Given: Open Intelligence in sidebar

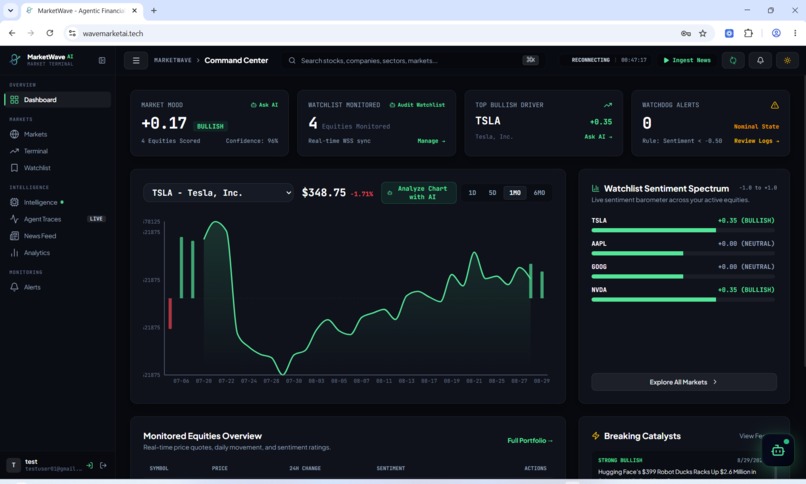Looking at the screenshot, I should 58,202.
